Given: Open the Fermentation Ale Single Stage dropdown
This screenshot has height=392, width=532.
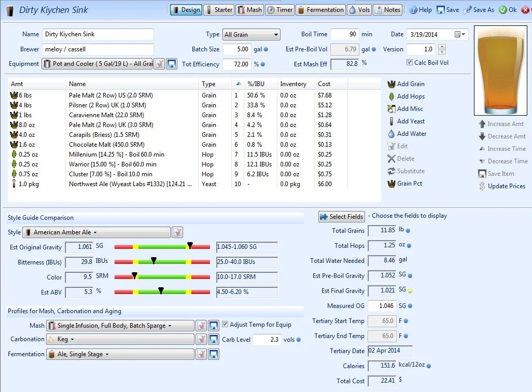Looking at the screenshot, I should click(120, 354).
